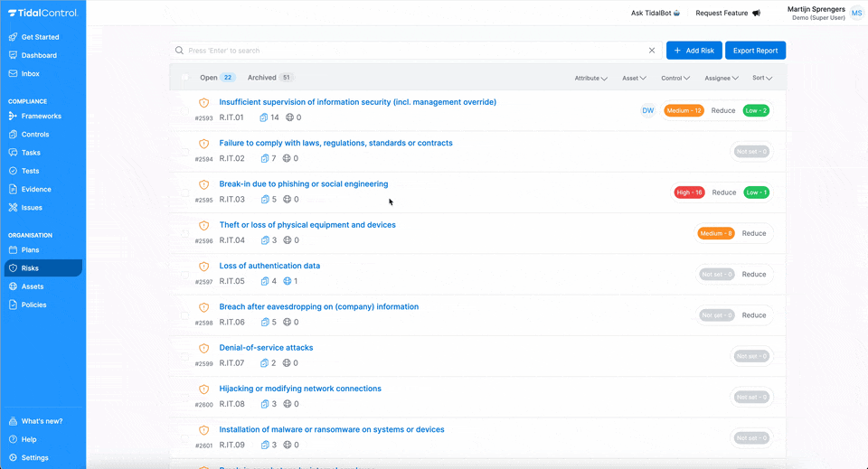Open the Evidence document icon
The image size is (868, 469).
13,189
